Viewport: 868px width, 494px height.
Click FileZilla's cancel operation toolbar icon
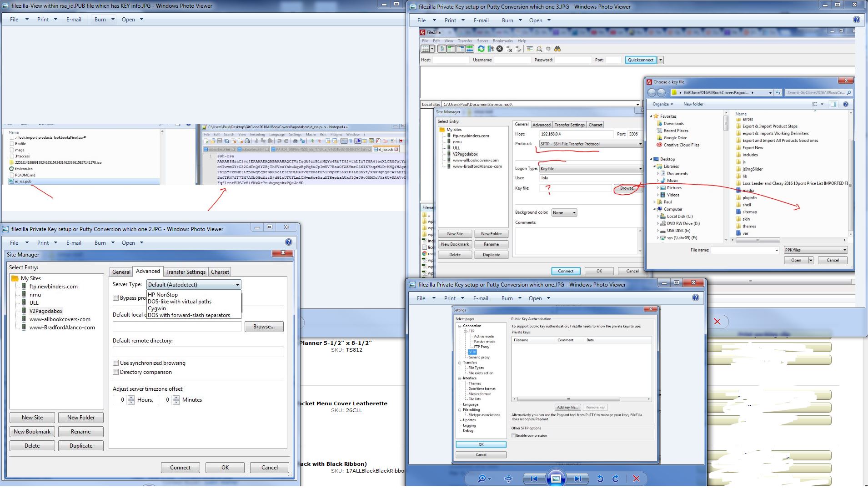point(500,49)
